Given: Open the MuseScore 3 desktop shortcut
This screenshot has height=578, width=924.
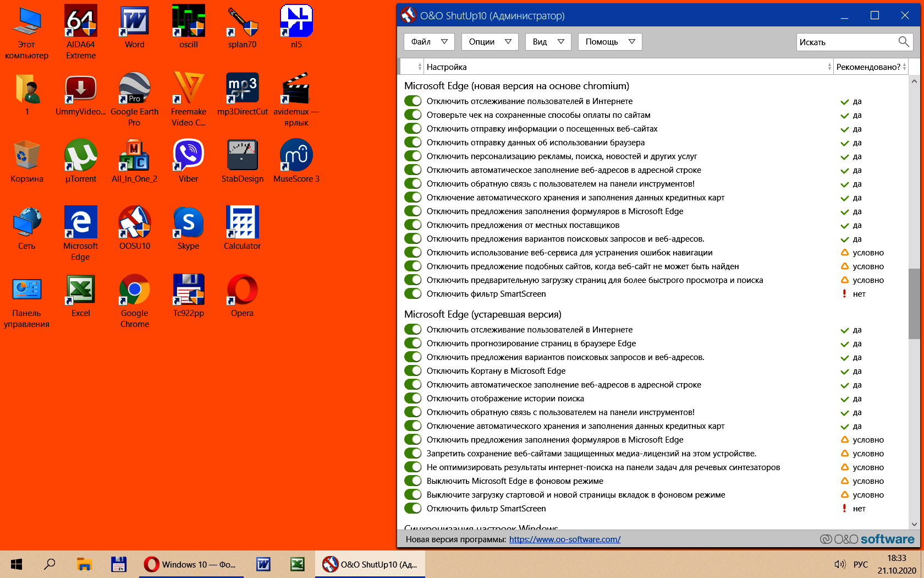Looking at the screenshot, I should pos(296,161).
